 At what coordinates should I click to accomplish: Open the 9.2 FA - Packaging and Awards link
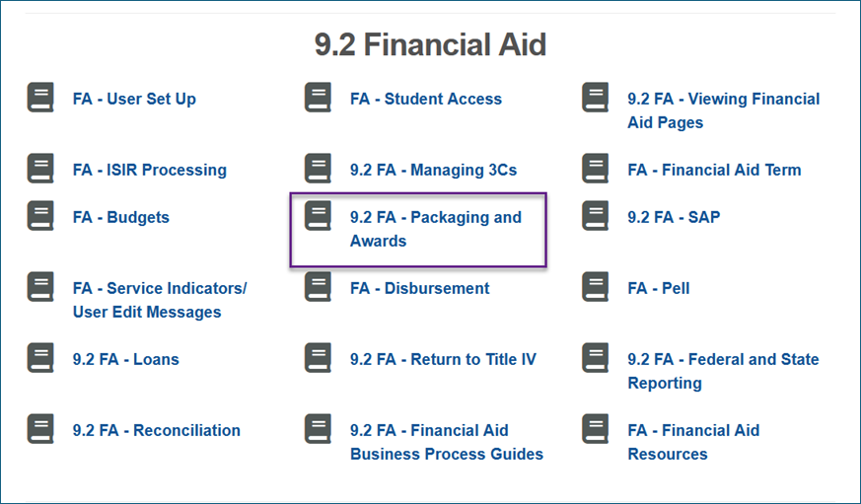pos(436,229)
